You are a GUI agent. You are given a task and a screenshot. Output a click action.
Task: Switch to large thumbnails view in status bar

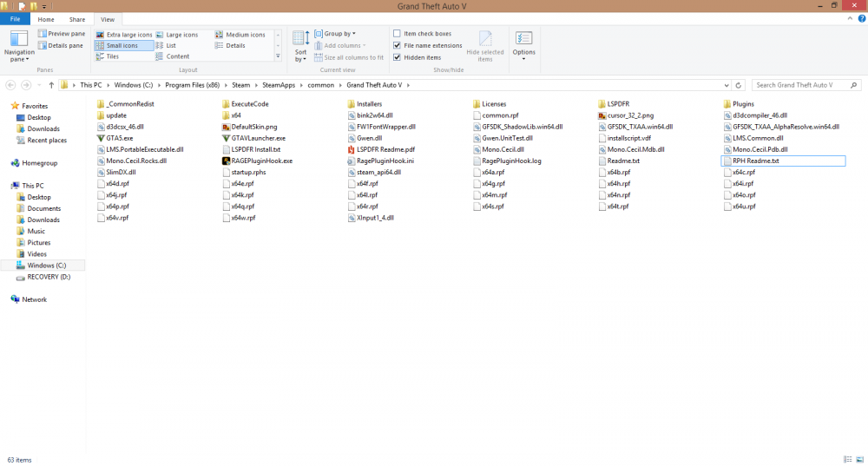859,459
